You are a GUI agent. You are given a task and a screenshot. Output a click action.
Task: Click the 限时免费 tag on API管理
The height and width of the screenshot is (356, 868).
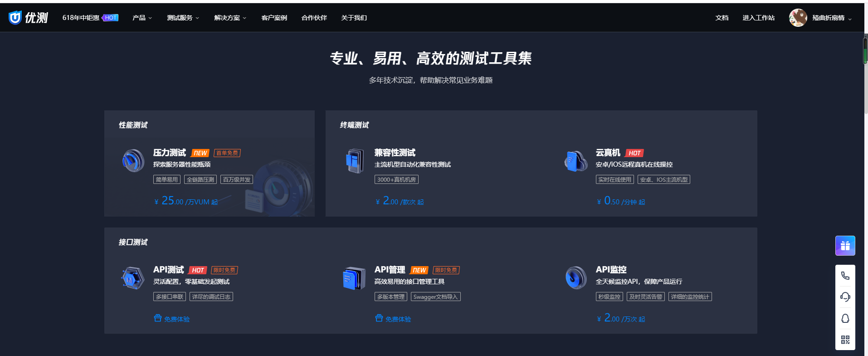point(446,270)
